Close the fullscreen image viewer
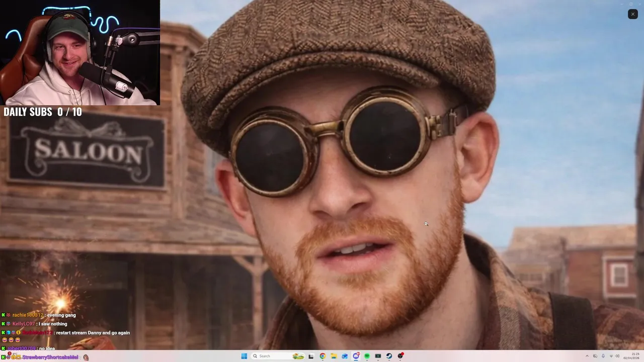The height and width of the screenshot is (362, 644). (x=632, y=14)
